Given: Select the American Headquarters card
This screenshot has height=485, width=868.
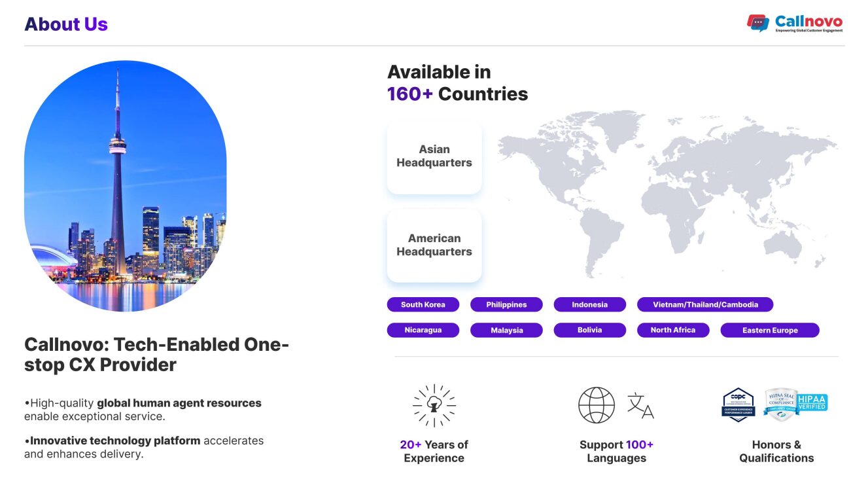Looking at the screenshot, I should coord(434,245).
